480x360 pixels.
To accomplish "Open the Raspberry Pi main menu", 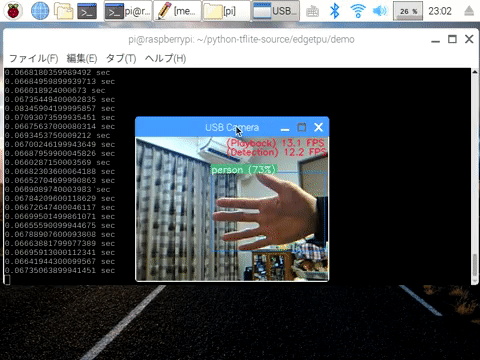I will pos(13,11).
